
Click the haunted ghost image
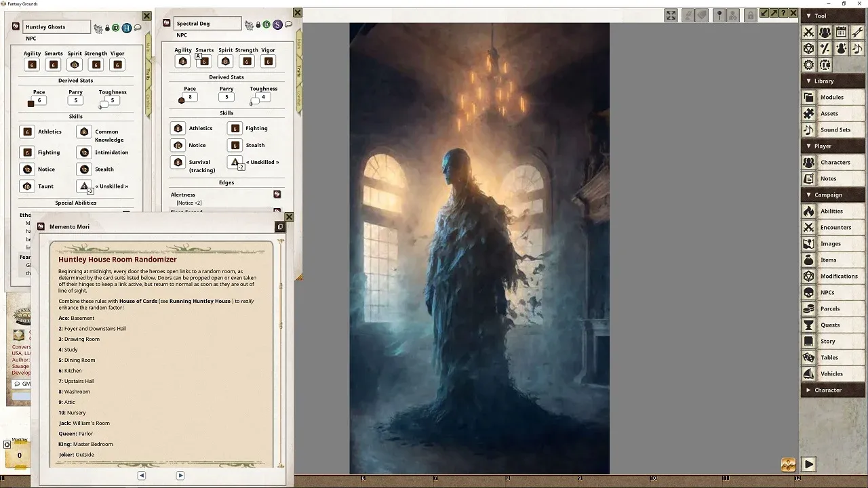click(479, 248)
